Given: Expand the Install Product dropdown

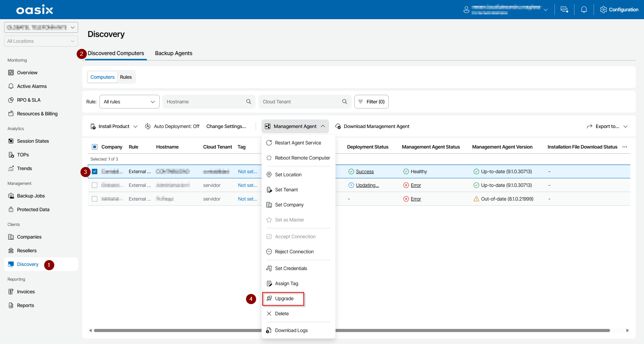Looking at the screenshot, I should pos(114,126).
